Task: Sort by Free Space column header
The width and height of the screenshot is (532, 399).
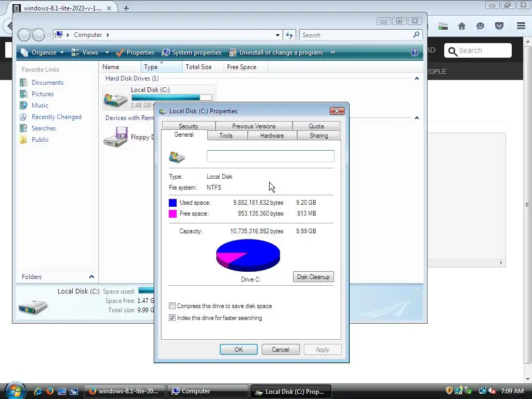Action: click(x=245, y=67)
